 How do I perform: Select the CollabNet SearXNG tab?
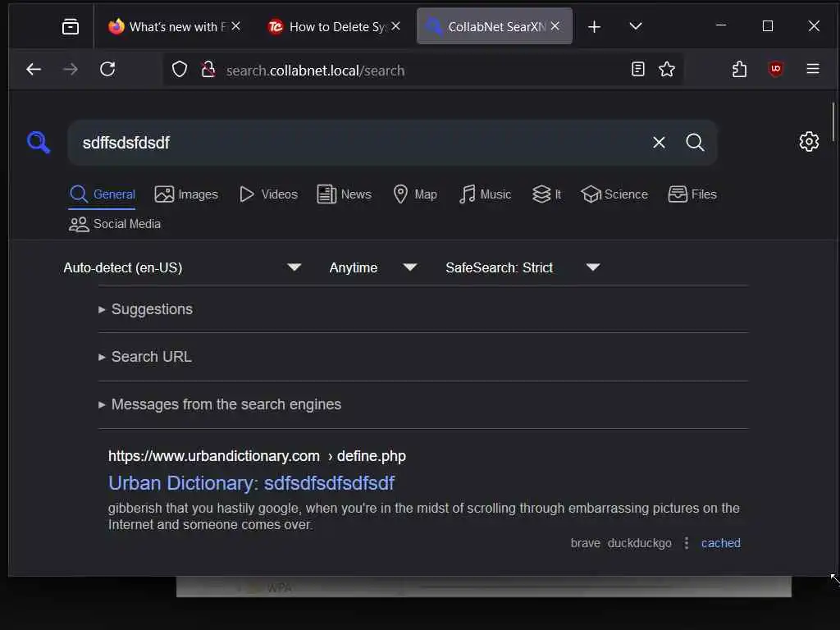click(x=494, y=26)
